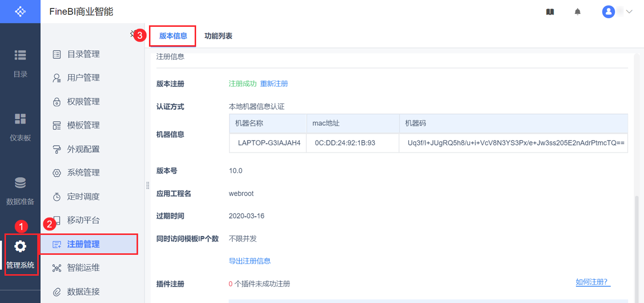Click the 目录管理 menu icon
644x303 pixels.
(x=57, y=54)
